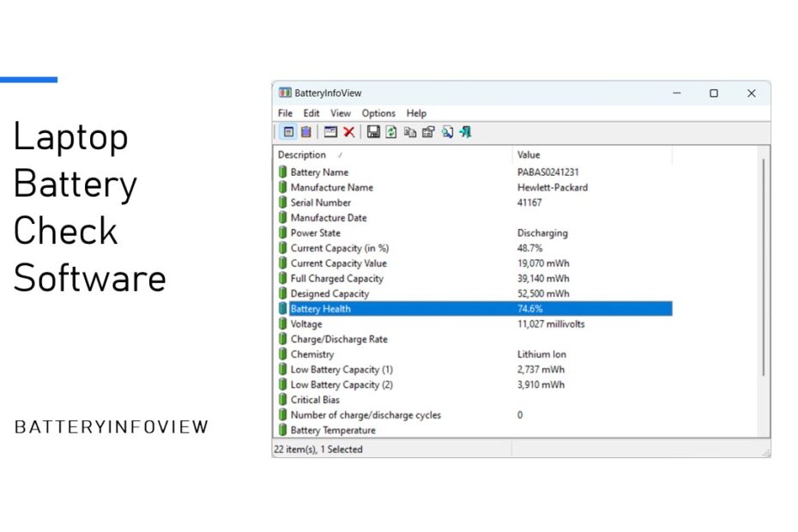798x532 pixels.
Task: Click the 11,027 millivolts value
Action: pos(551,323)
